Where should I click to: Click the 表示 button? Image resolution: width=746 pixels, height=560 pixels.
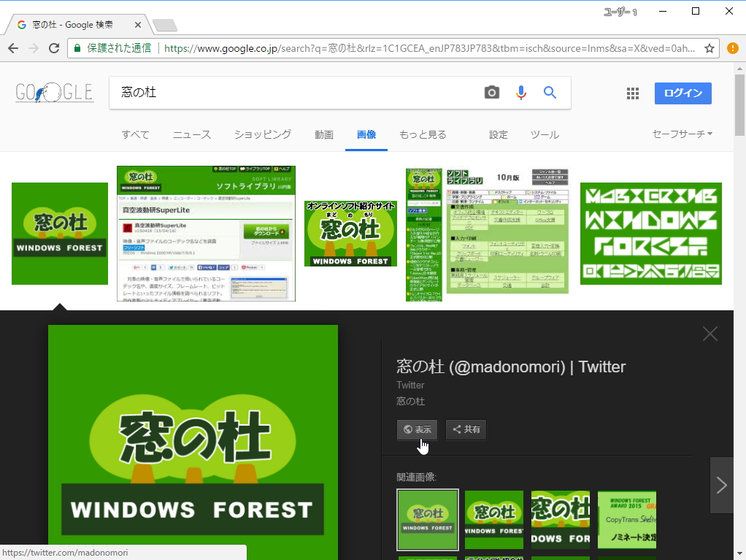coord(418,429)
